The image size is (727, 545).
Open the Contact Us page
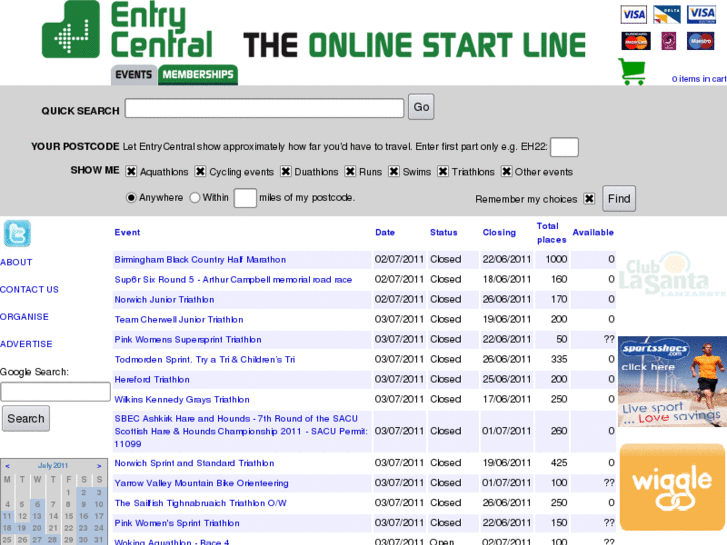[29, 289]
